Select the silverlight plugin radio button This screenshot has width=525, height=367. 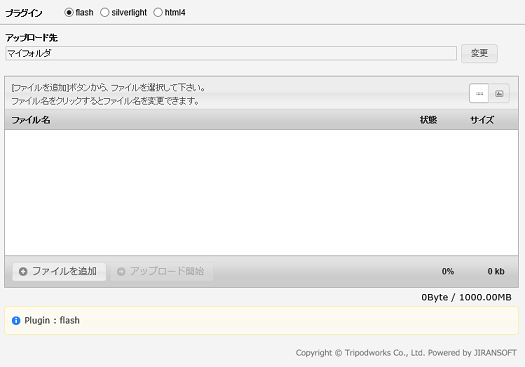click(104, 12)
